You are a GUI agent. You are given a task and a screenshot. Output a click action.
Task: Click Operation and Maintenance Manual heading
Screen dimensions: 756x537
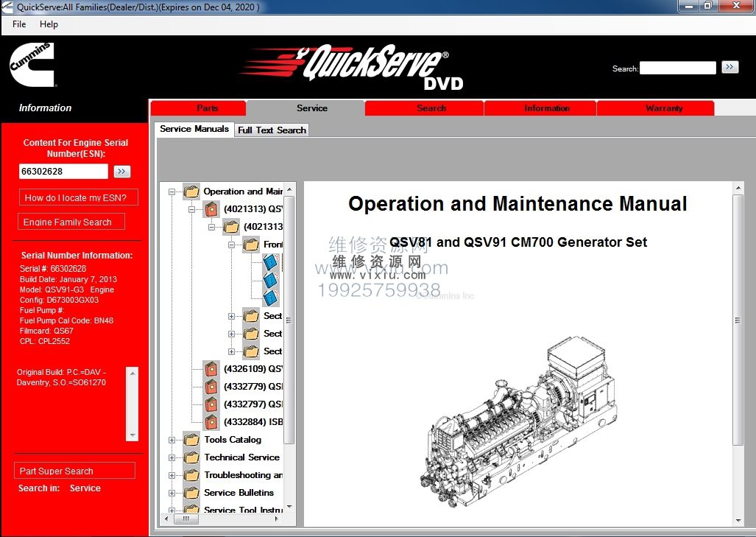click(517, 203)
